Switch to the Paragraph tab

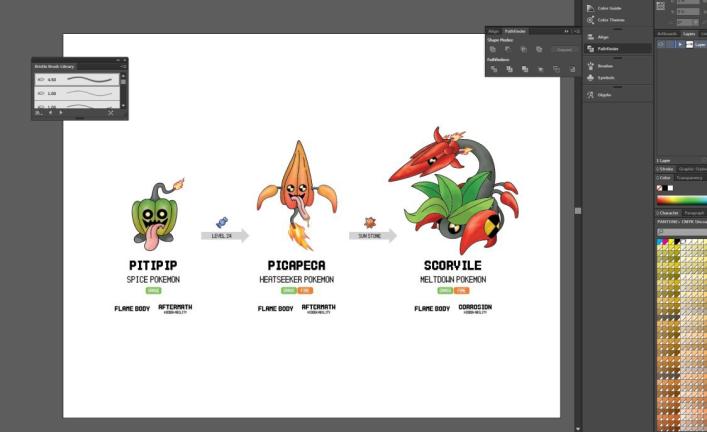[694, 213]
